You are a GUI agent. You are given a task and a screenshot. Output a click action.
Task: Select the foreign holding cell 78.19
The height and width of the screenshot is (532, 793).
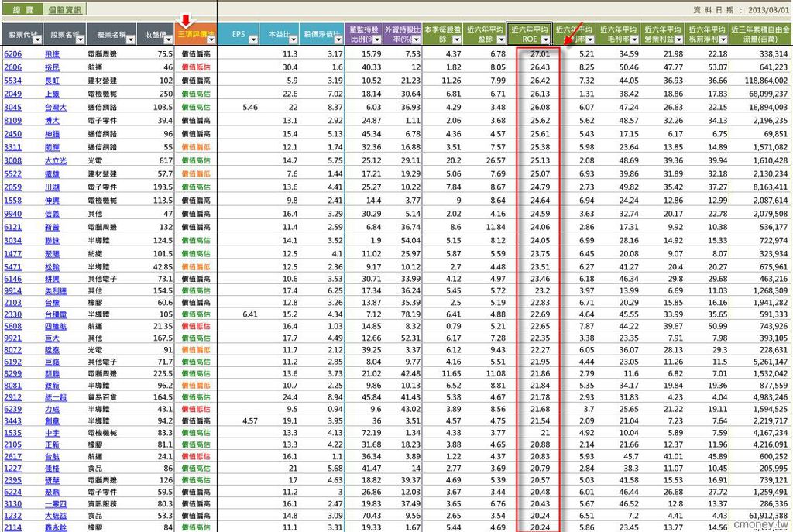tap(410, 314)
